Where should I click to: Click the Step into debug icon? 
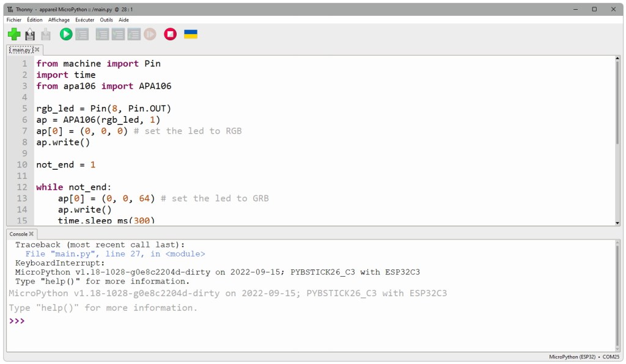pos(118,35)
